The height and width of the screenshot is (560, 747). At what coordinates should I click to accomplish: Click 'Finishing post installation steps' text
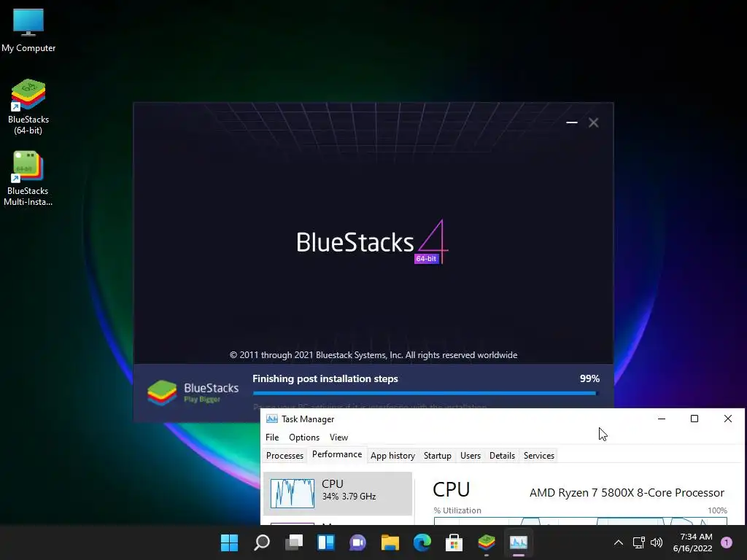click(x=325, y=378)
